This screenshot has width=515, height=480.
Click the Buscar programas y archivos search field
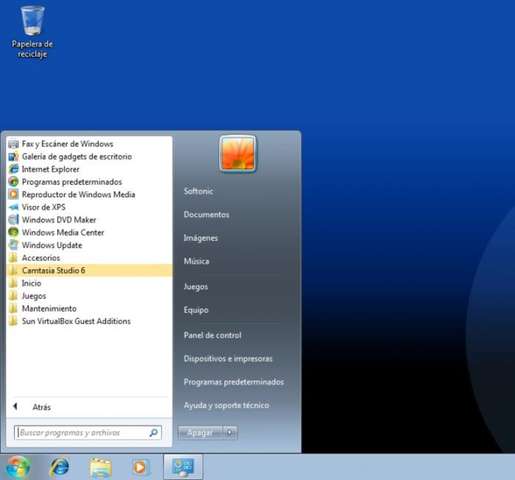pos(88,433)
